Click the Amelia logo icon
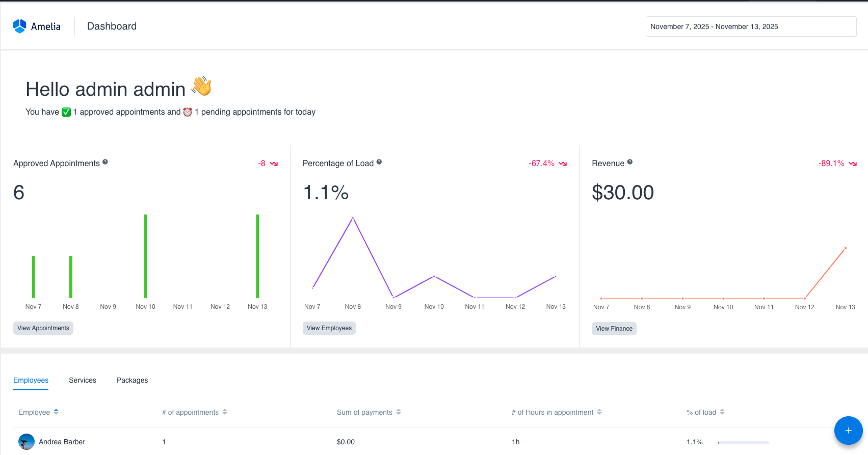This screenshot has height=455, width=868. (19, 26)
